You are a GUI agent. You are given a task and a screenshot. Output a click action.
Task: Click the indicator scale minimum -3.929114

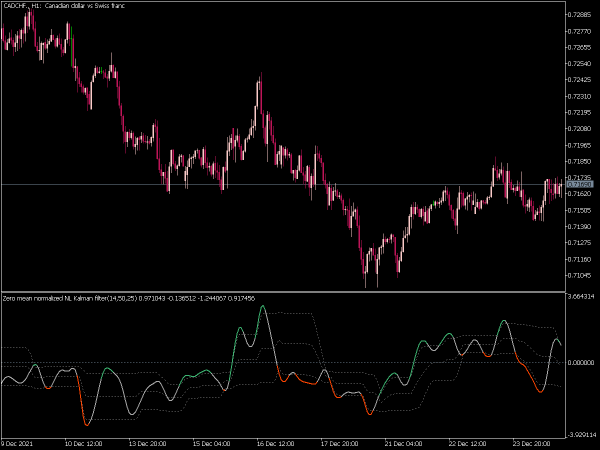click(582, 435)
